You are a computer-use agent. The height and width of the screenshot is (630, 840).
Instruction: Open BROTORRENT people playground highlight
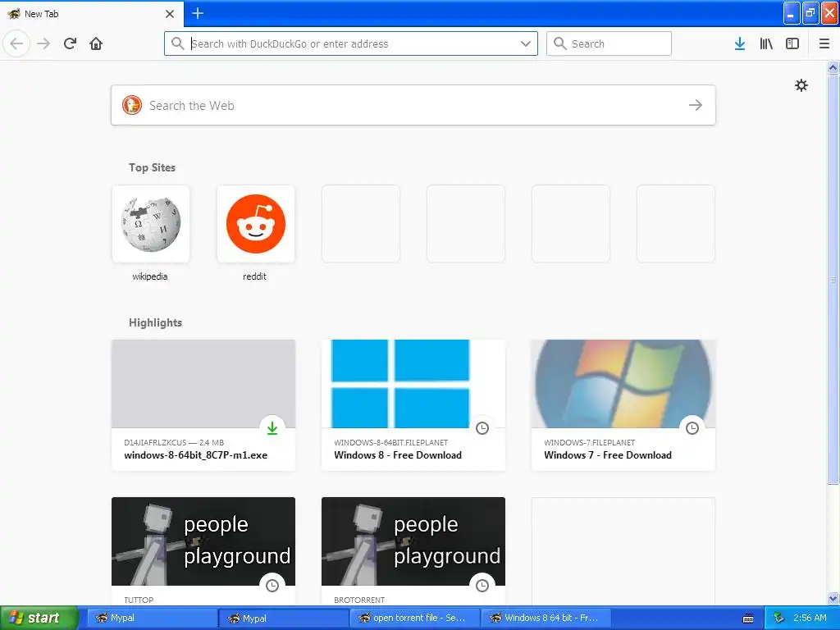[413, 551]
